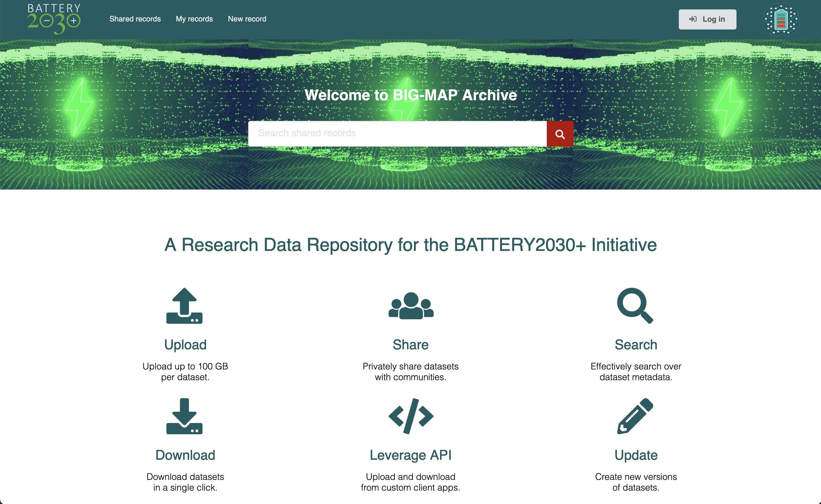This screenshot has height=504, width=821.
Task: Click the Leverage API code icon
Action: point(411,416)
